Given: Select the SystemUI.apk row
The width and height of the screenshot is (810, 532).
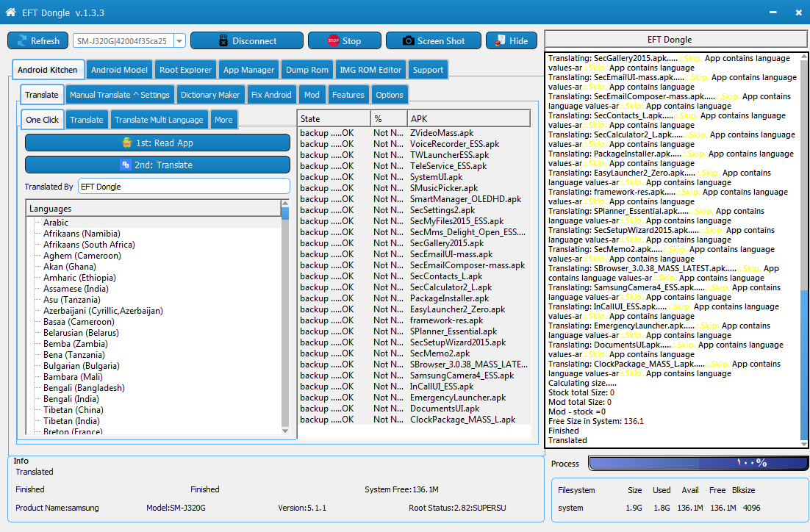Looking at the screenshot, I should point(415,176).
